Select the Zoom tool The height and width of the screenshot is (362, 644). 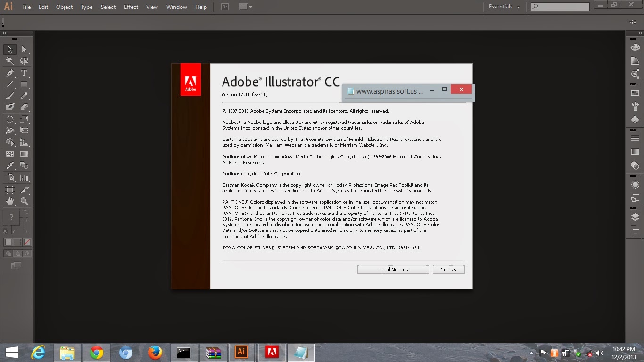tap(24, 201)
